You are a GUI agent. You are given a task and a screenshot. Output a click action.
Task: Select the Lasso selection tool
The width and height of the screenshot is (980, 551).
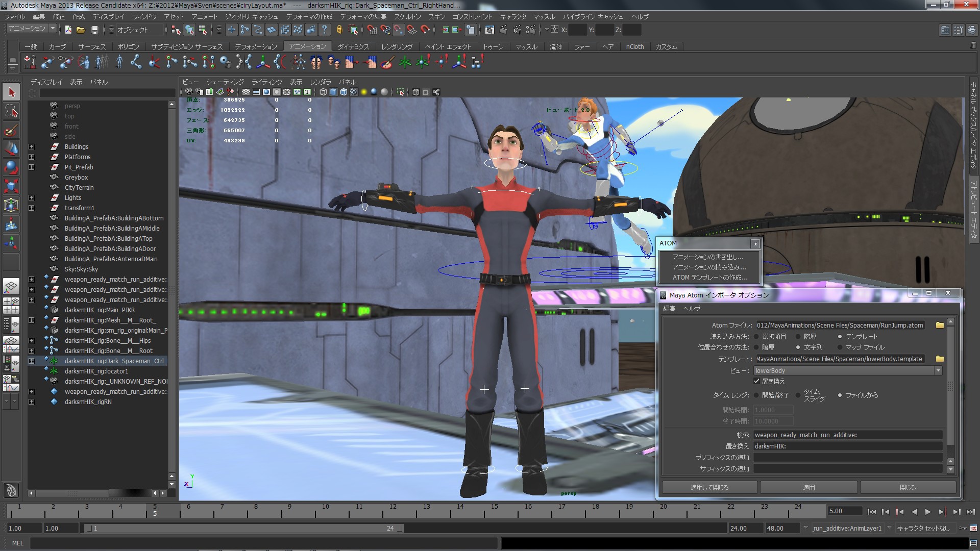coord(11,111)
